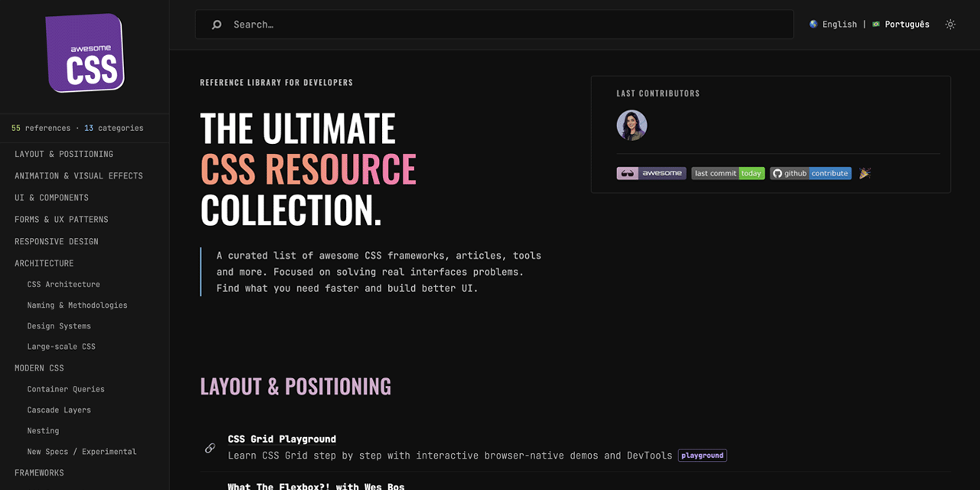Image resolution: width=980 pixels, height=490 pixels.
Task: Click the anchor icon beside CSS Grid Playground
Action: click(x=210, y=448)
